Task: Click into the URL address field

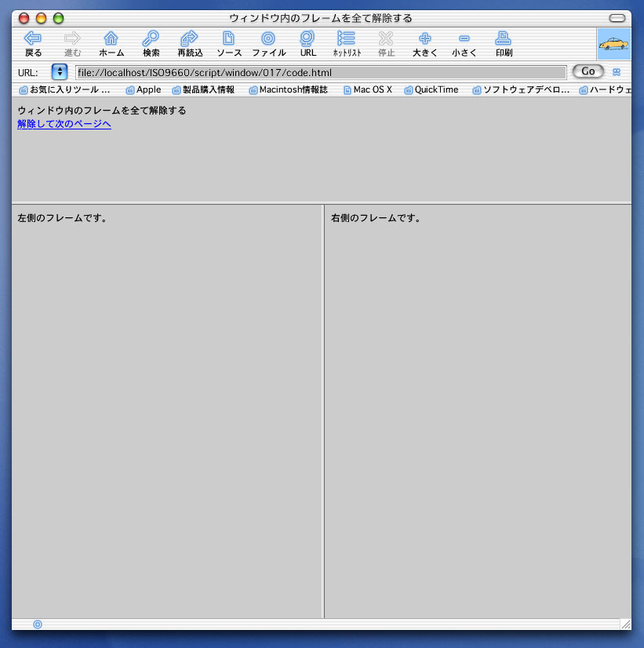Action: [x=321, y=73]
